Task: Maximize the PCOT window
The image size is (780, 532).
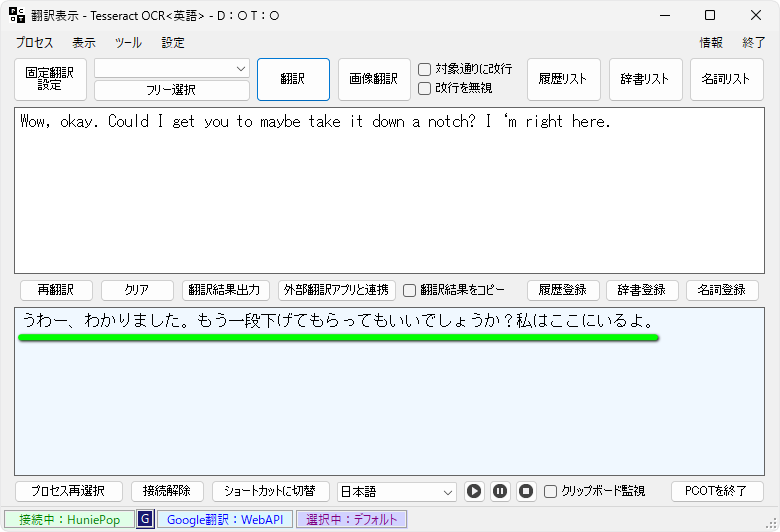Action: [x=710, y=15]
